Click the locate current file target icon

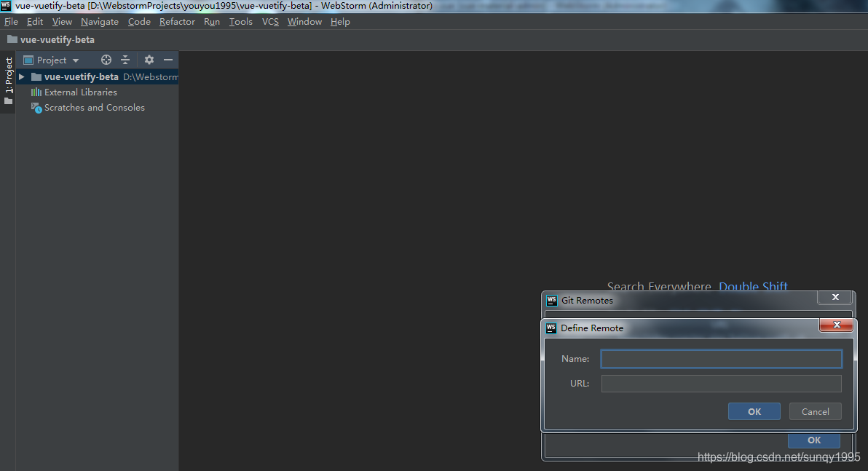tap(106, 60)
